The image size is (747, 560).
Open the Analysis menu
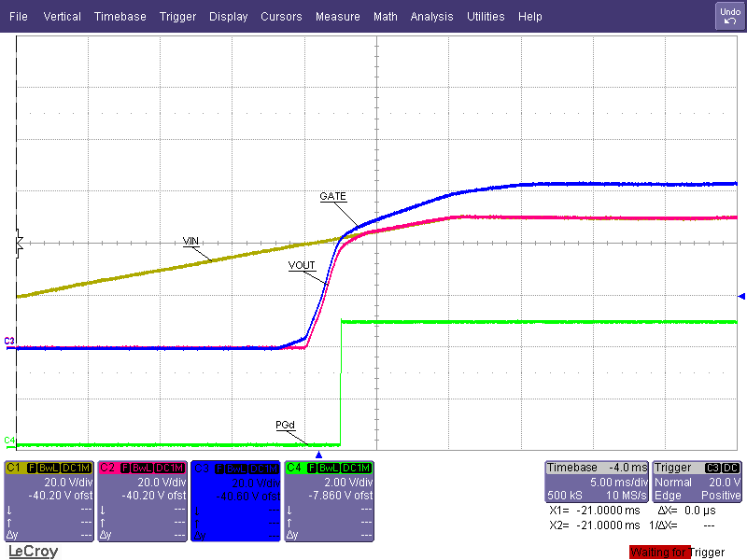coord(431,17)
